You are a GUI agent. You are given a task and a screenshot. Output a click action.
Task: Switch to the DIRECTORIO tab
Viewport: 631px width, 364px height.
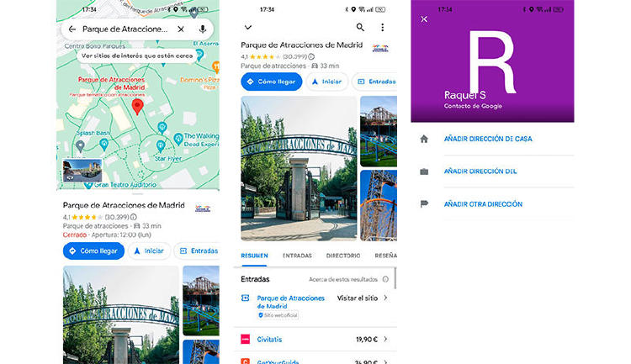click(x=343, y=256)
